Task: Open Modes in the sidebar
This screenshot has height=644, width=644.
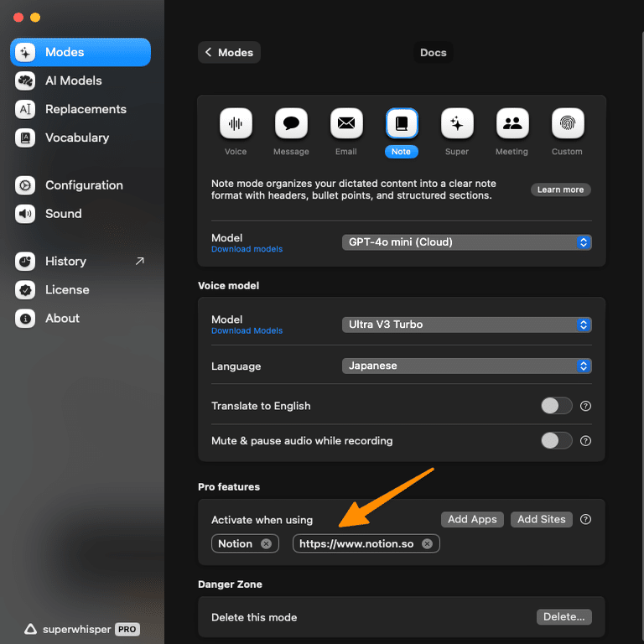Action: pyautogui.click(x=80, y=52)
